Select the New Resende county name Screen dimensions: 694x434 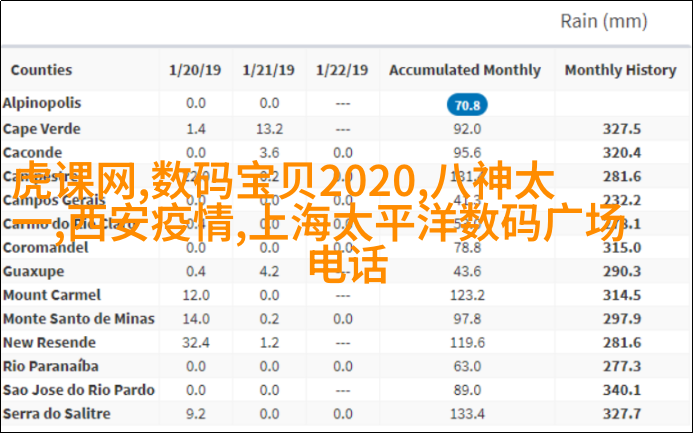pos(49,342)
